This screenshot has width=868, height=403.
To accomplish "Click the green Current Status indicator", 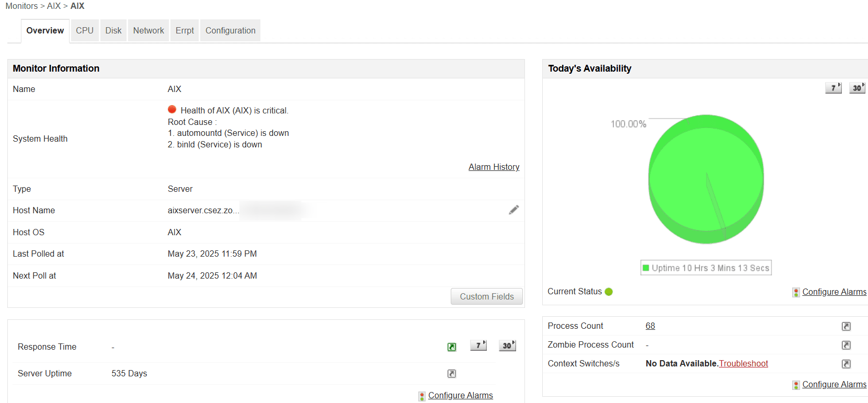I will [x=608, y=292].
